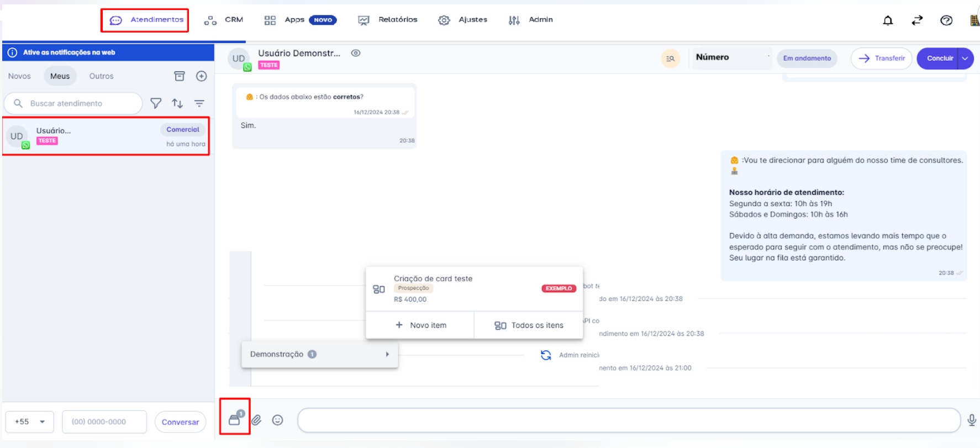Open the emoji picker icon
The width and height of the screenshot is (980, 448).
(x=277, y=420)
